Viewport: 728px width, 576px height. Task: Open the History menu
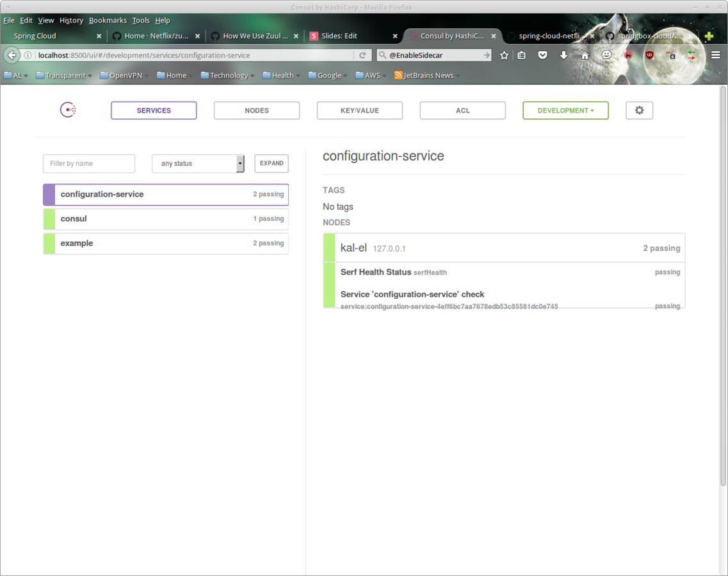pyautogui.click(x=71, y=20)
